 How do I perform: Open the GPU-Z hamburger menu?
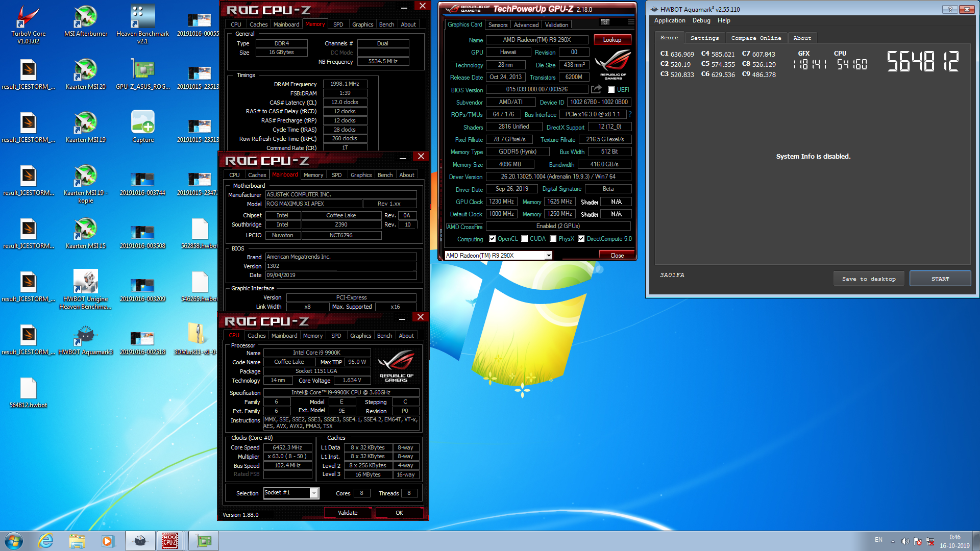pos(631,22)
